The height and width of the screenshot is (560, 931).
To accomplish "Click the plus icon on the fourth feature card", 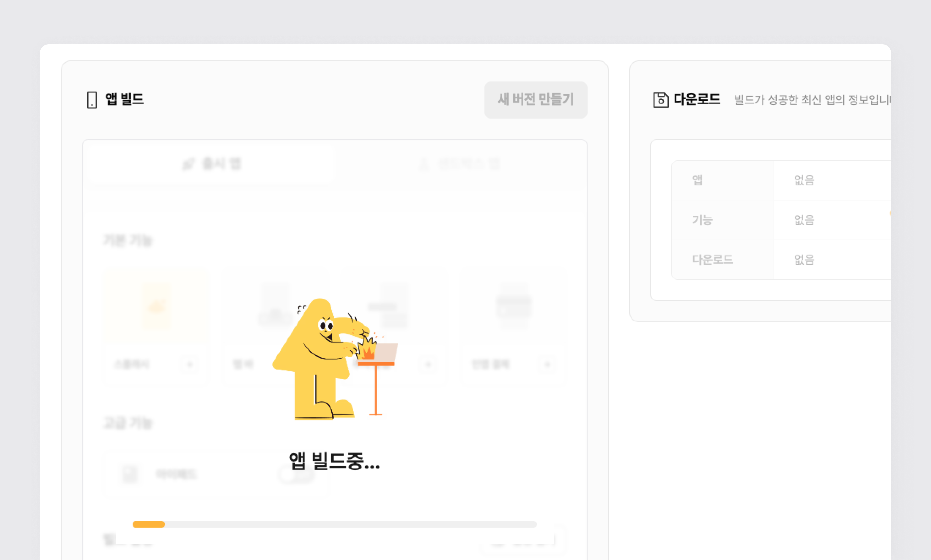I will pyautogui.click(x=548, y=365).
